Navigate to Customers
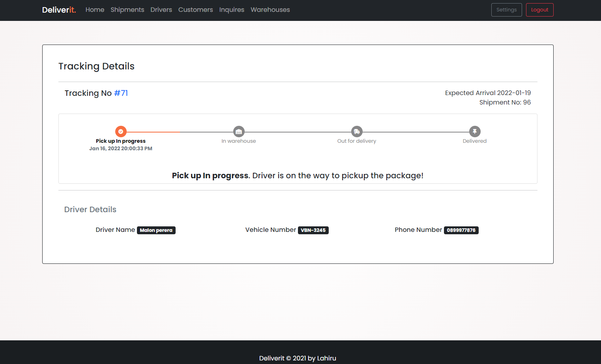Image resolution: width=601 pixels, height=364 pixels. (x=195, y=10)
